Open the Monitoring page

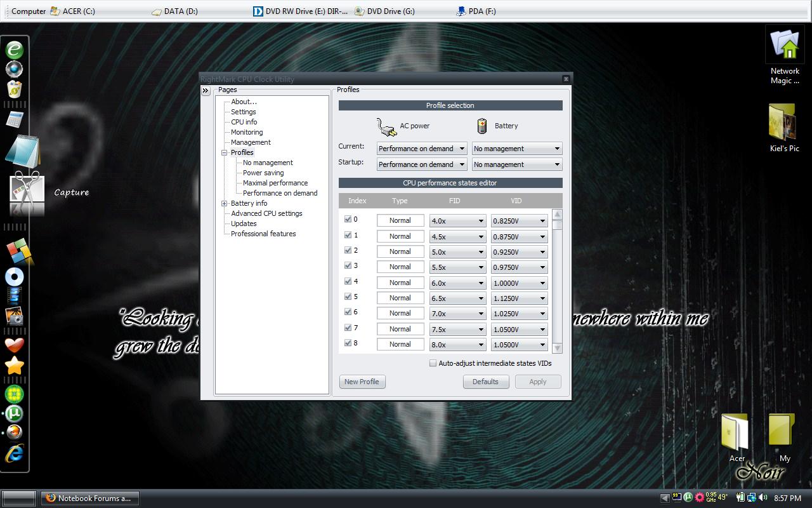(247, 132)
